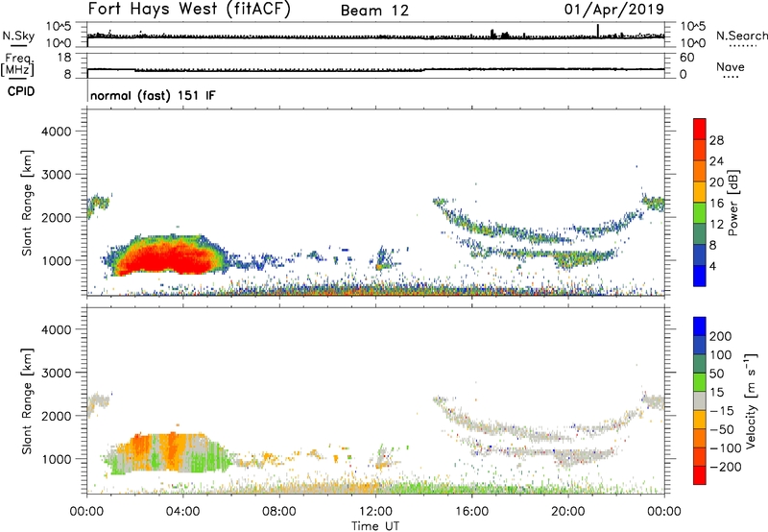Viewport: 768px width, 532px height.
Task: Click the tall N.Sky noise spike near 21:00
Action: (597, 31)
